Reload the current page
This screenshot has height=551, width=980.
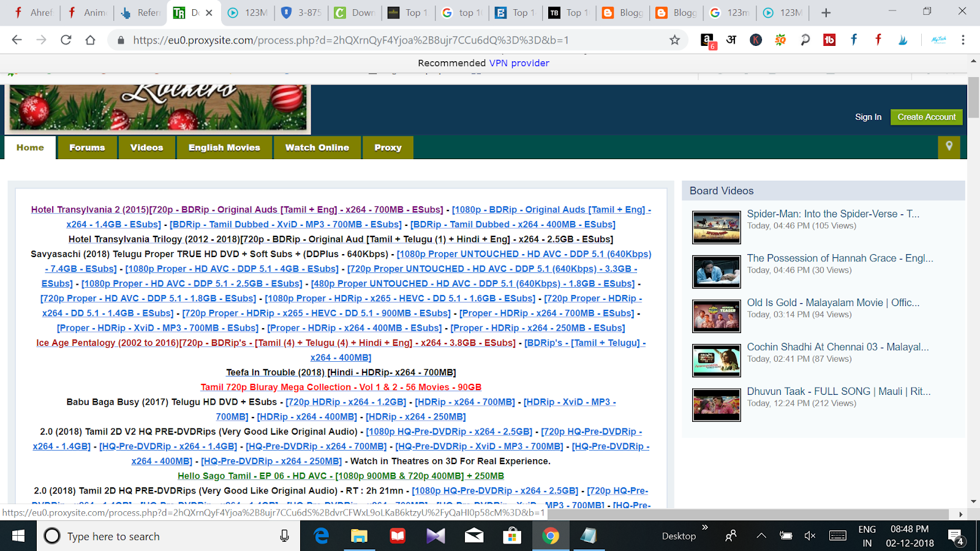(66, 40)
